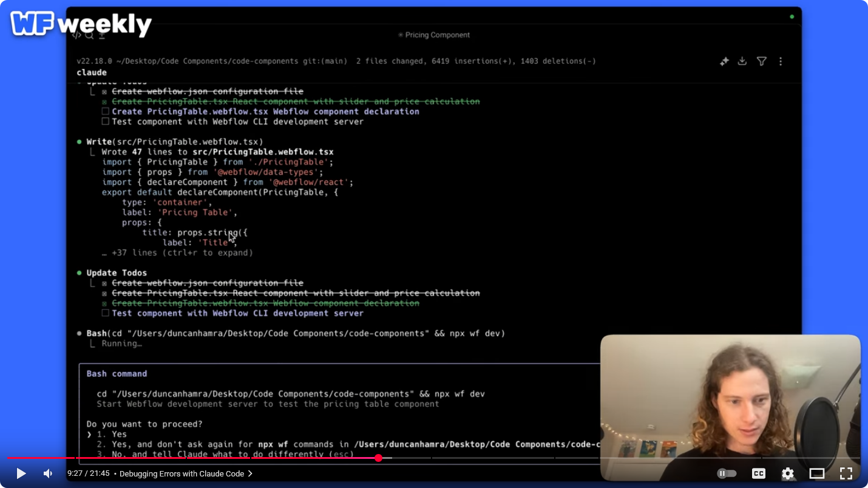Viewport: 868px width, 488px height.
Task: Toggle checkbox of bold 'Test component with Webflow CLI' todo
Action: (x=105, y=314)
